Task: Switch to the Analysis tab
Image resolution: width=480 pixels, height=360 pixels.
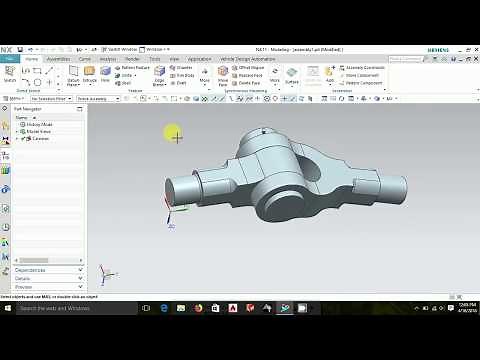Action: click(x=108, y=59)
